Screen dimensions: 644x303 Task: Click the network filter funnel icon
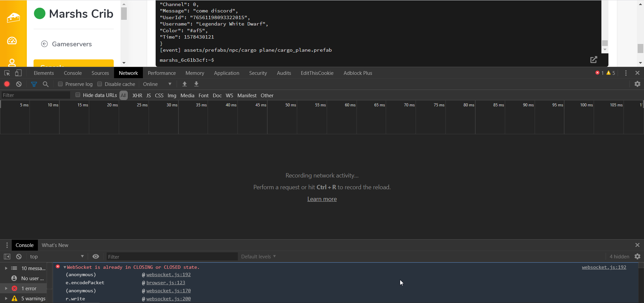34,84
